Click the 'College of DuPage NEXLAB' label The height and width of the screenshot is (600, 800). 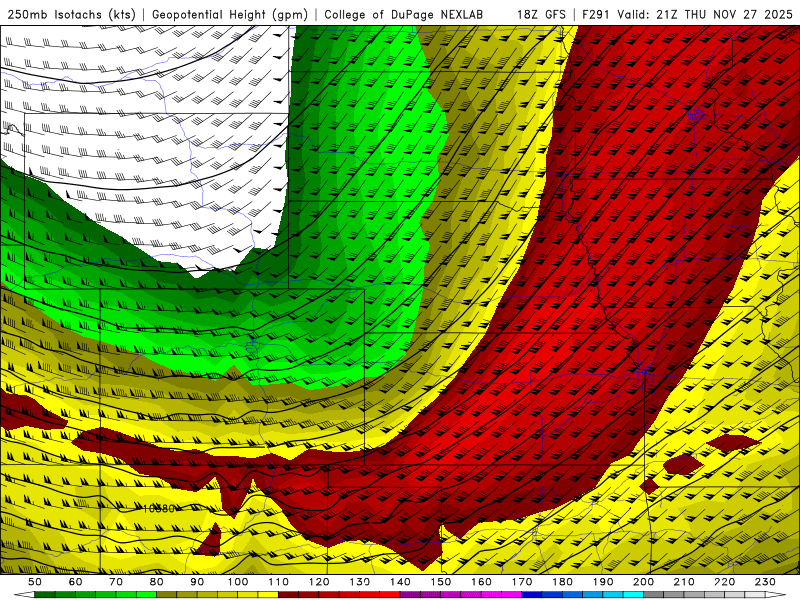coord(404,14)
